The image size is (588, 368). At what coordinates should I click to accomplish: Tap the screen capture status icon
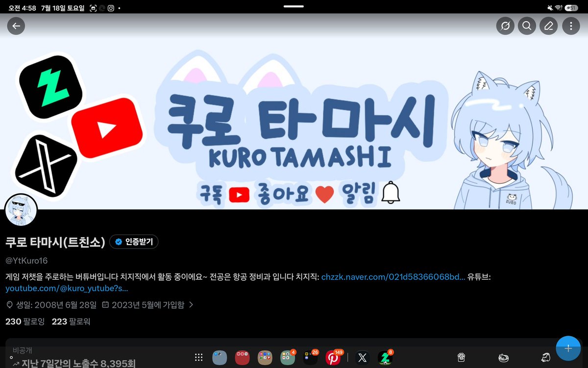93,8
